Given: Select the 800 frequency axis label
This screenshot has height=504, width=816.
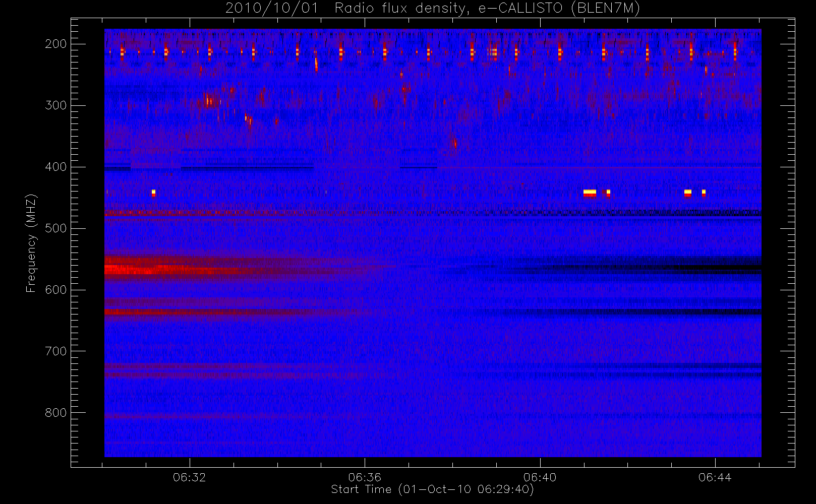Looking at the screenshot, I should pos(56,413).
